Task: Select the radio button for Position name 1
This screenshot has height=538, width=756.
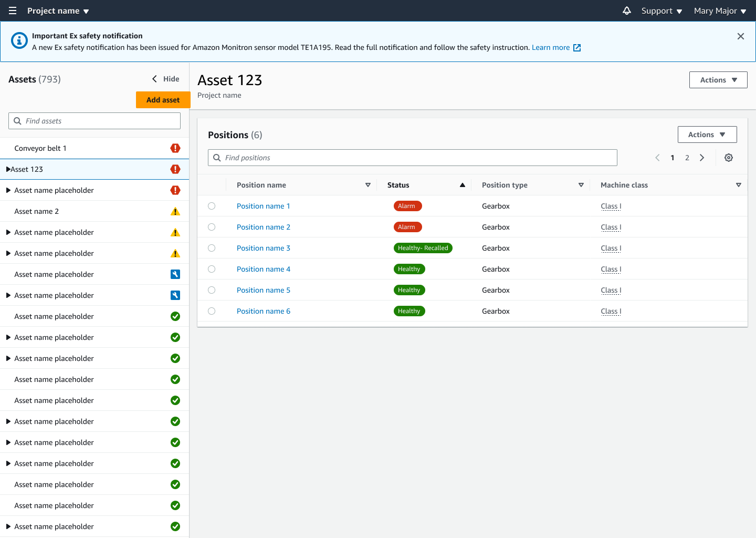Action: [212, 205]
